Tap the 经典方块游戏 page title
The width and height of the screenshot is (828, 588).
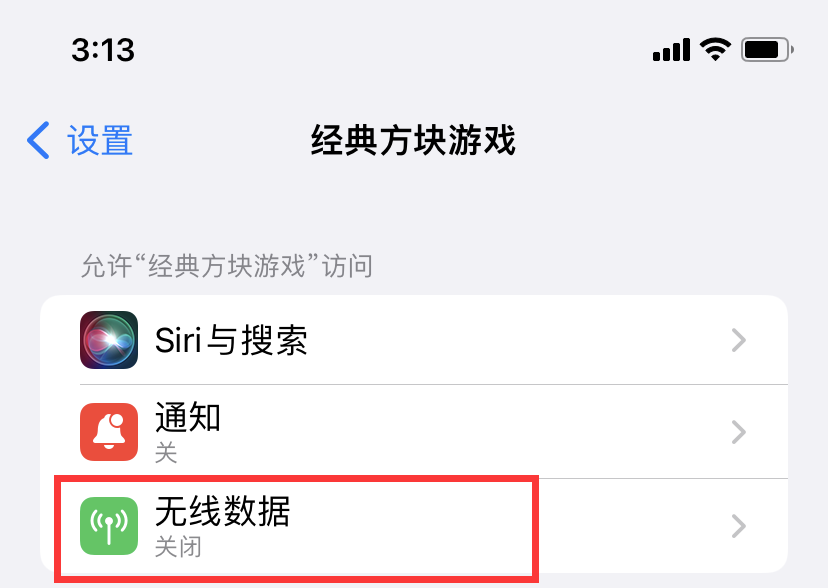click(413, 141)
